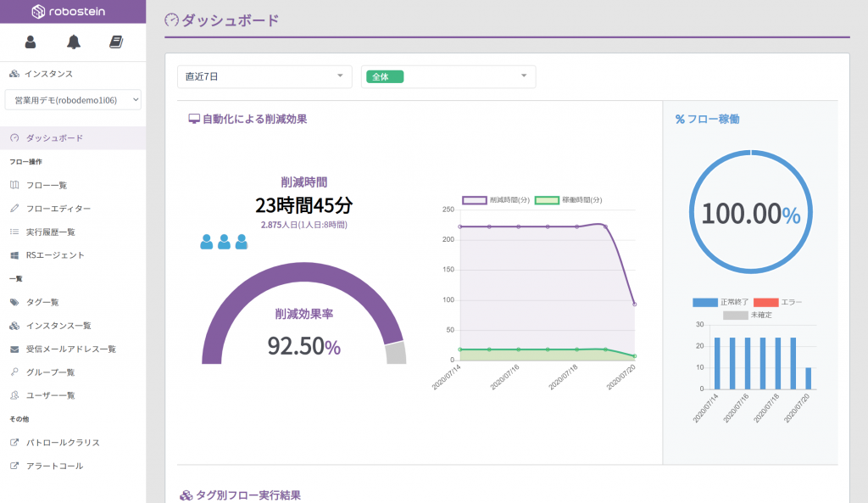The width and height of the screenshot is (868, 503).
Task: Open フローエディター menu item
Action: (x=73, y=209)
